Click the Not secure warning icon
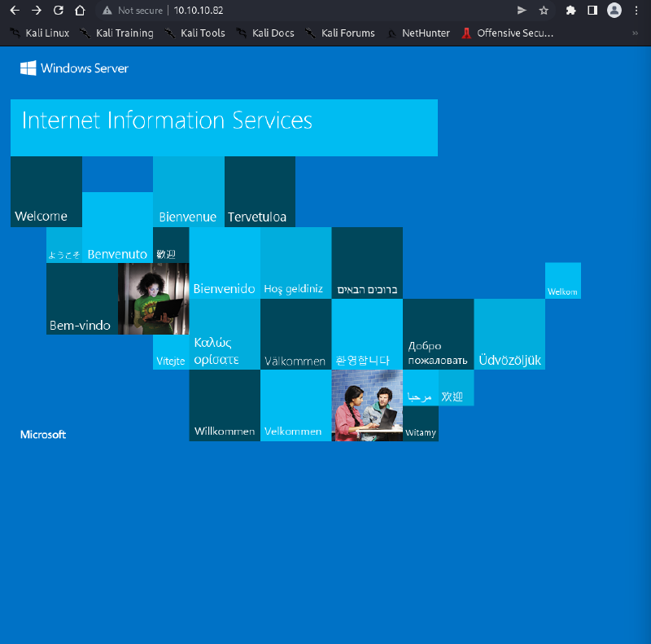 tap(107, 11)
